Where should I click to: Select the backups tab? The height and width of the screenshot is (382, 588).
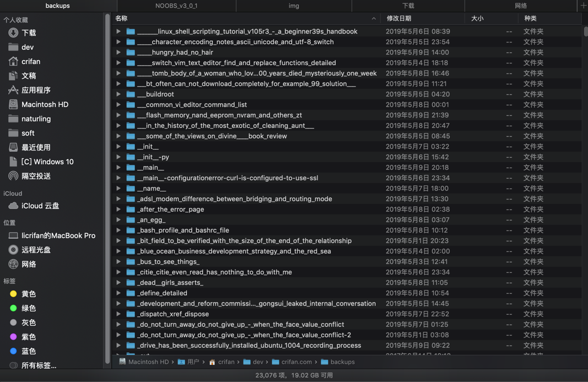57,6
